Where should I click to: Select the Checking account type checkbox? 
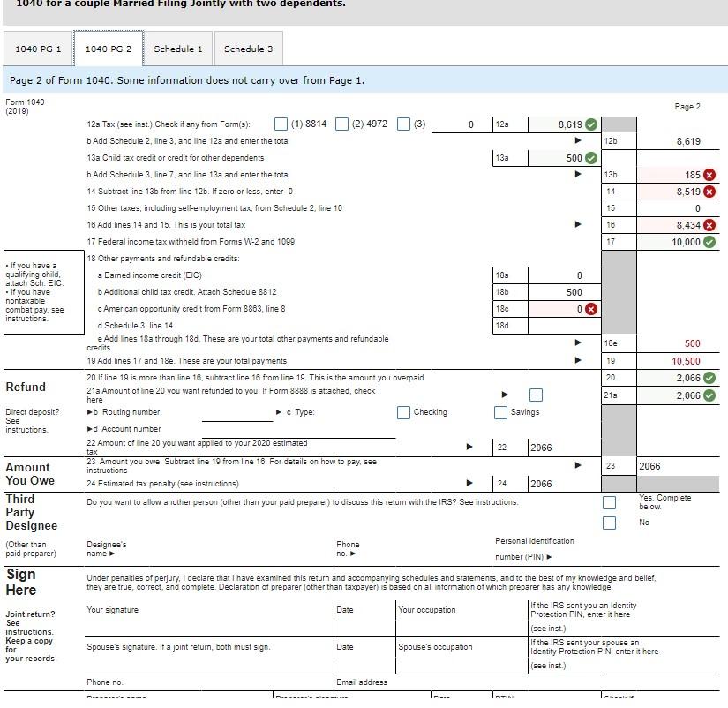pyautogui.click(x=403, y=412)
